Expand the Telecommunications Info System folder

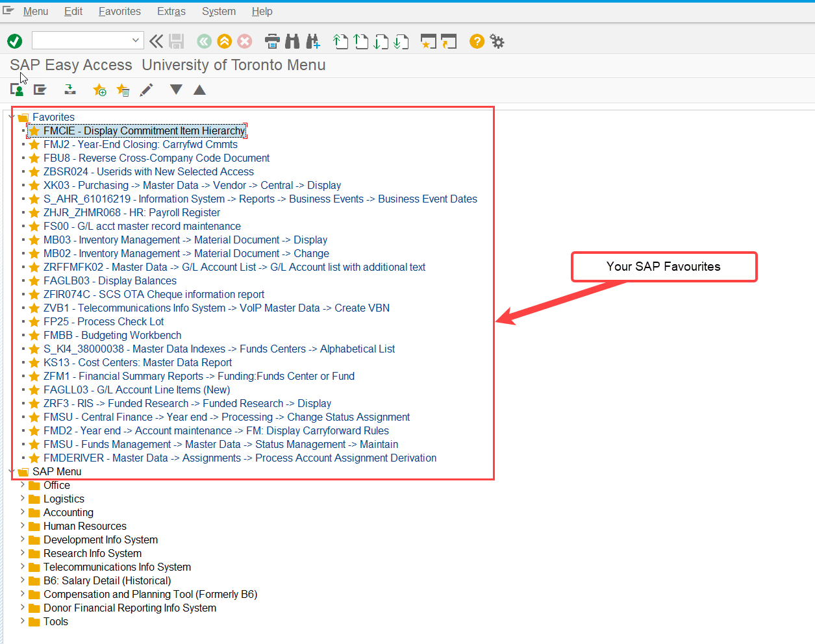tap(22, 567)
